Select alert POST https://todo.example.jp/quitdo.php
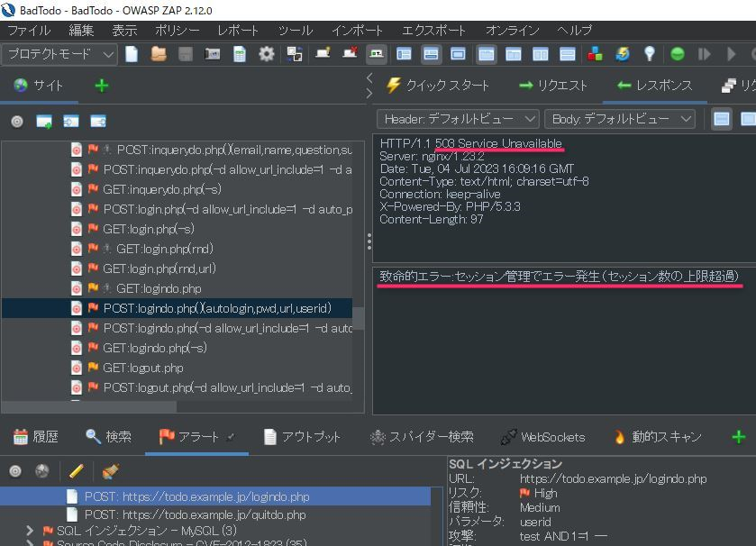The height and width of the screenshot is (546, 756). (x=196, y=514)
